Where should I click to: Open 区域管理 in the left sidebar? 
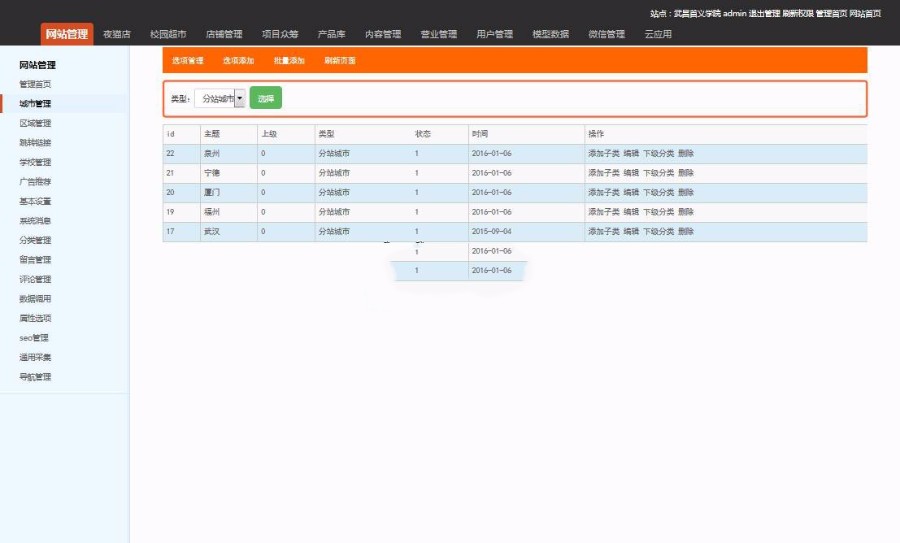click(x=35, y=123)
